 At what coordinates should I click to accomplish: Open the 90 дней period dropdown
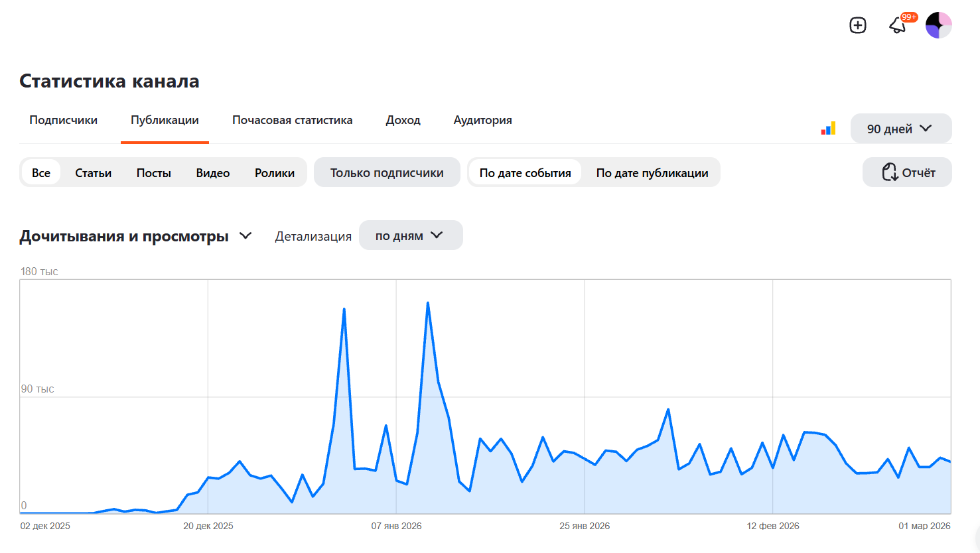901,129
